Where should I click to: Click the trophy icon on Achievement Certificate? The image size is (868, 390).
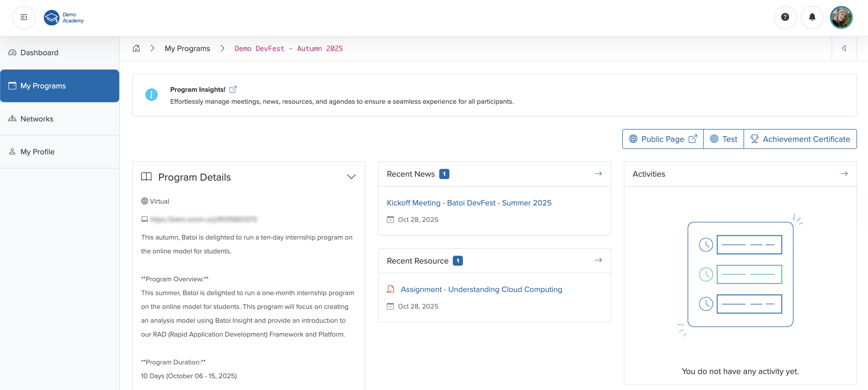click(755, 139)
